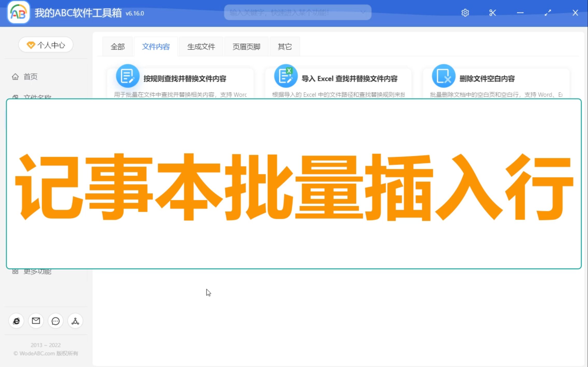
Task: Click the 删除文件空白内容 icon
Action: [443, 76]
